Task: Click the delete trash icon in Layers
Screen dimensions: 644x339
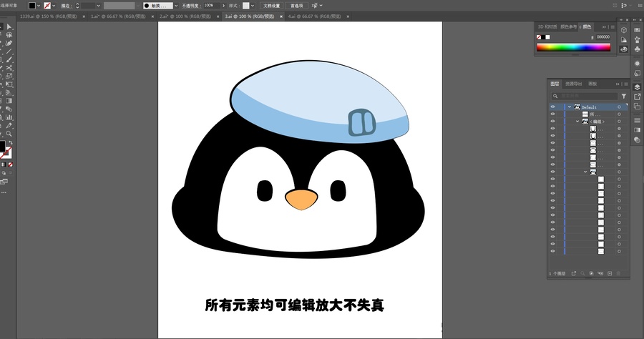Action: coord(618,273)
